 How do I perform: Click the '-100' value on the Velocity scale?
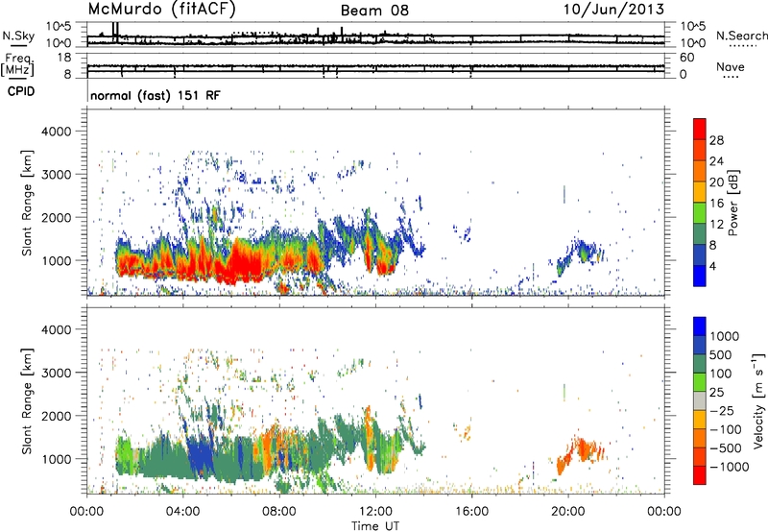pyautogui.click(x=724, y=429)
